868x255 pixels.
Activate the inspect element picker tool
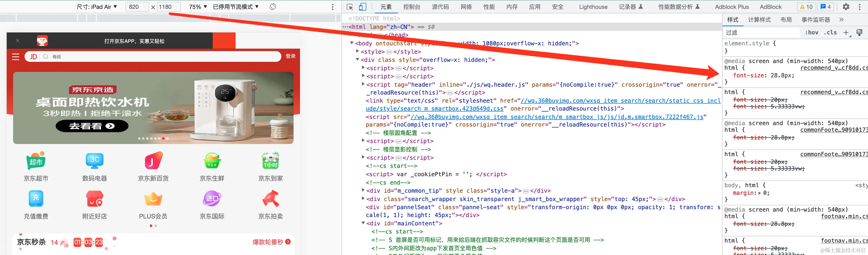(350, 7)
